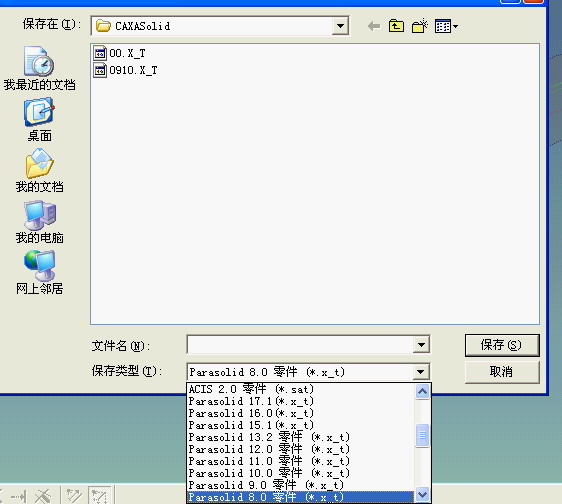This screenshot has height=504, width=562.
Task: Choose Parasolid 10.0 零件 (*.x_t) type
Action: [300, 473]
